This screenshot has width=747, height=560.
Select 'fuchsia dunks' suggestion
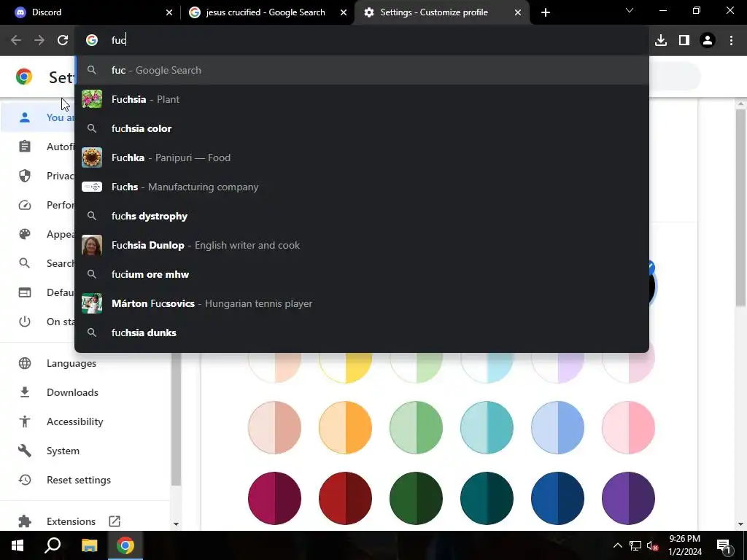(x=362, y=332)
